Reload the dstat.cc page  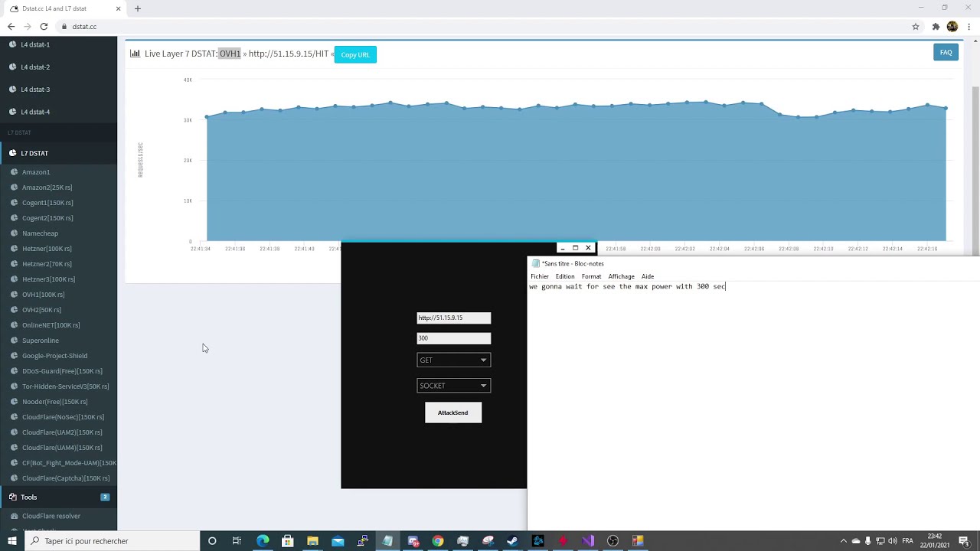pyautogui.click(x=44, y=26)
